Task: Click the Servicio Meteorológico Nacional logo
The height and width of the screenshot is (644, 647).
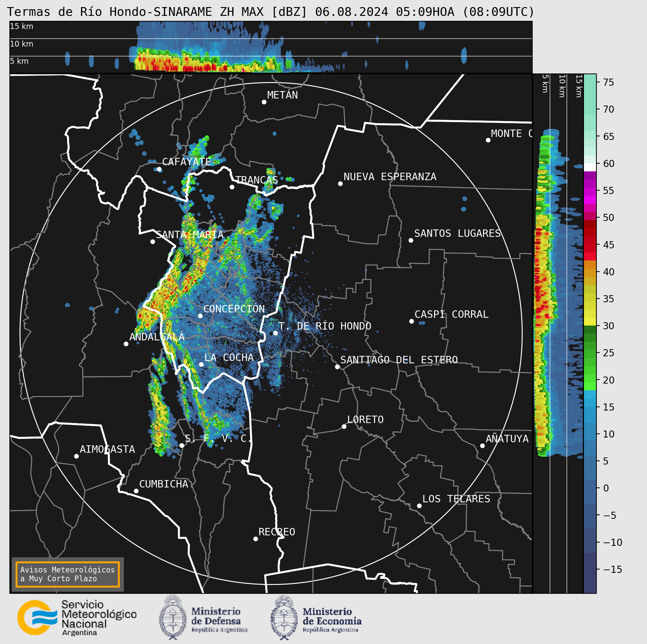Action: pos(77,618)
